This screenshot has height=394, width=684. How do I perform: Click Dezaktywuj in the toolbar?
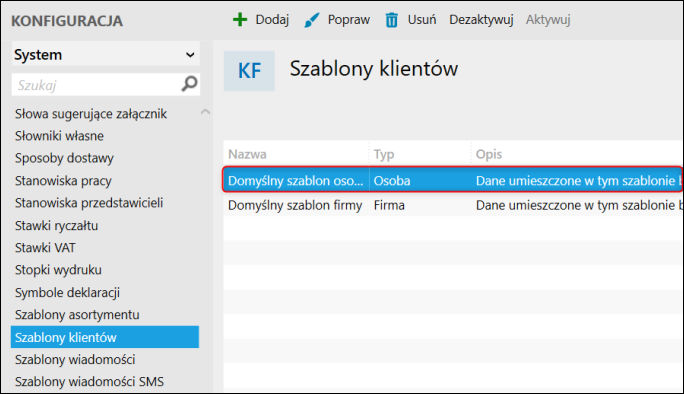(x=481, y=20)
